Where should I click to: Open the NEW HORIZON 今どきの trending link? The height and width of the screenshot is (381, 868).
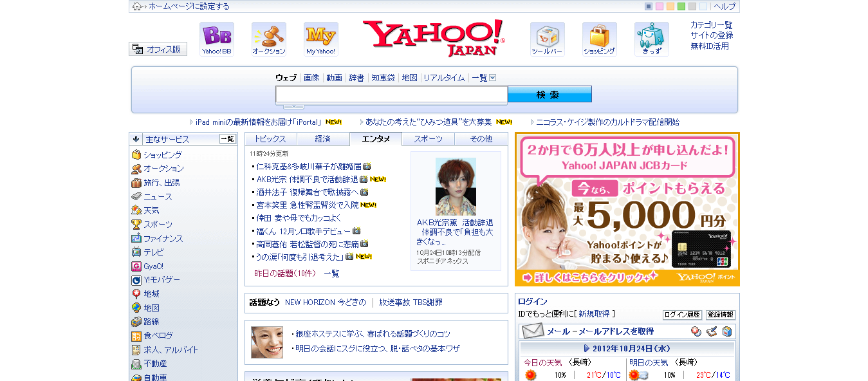[x=326, y=302]
